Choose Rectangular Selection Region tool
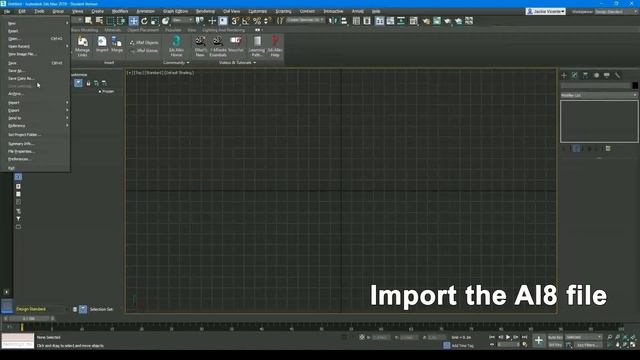The height and width of the screenshot is (360, 640). coord(110,20)
